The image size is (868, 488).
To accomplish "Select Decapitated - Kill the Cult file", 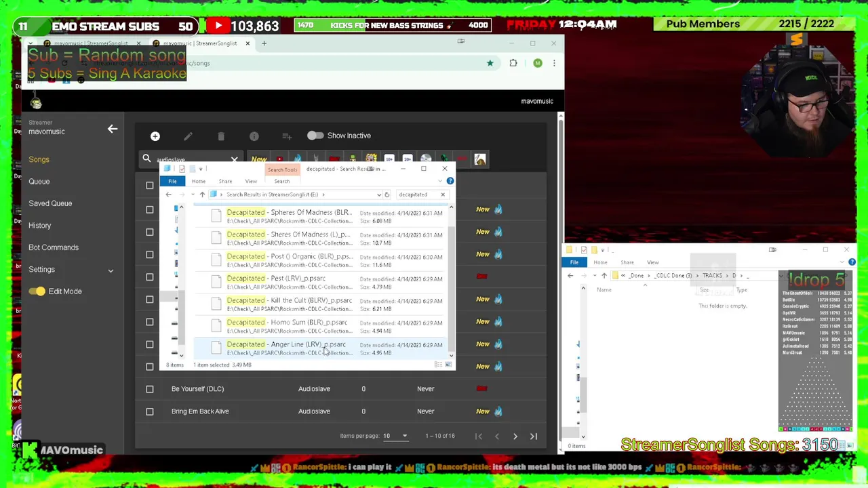I will pyautogui.click(x=319, y=304).
